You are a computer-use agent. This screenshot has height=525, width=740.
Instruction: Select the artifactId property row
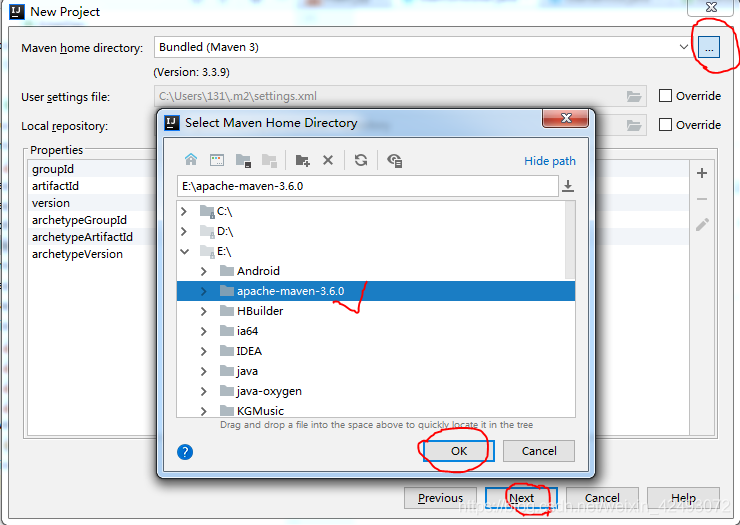[92, 186]
